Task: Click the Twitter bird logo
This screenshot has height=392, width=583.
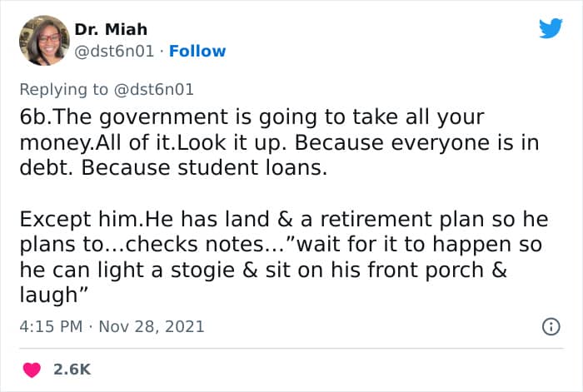Action: click(x=551, y=29)
